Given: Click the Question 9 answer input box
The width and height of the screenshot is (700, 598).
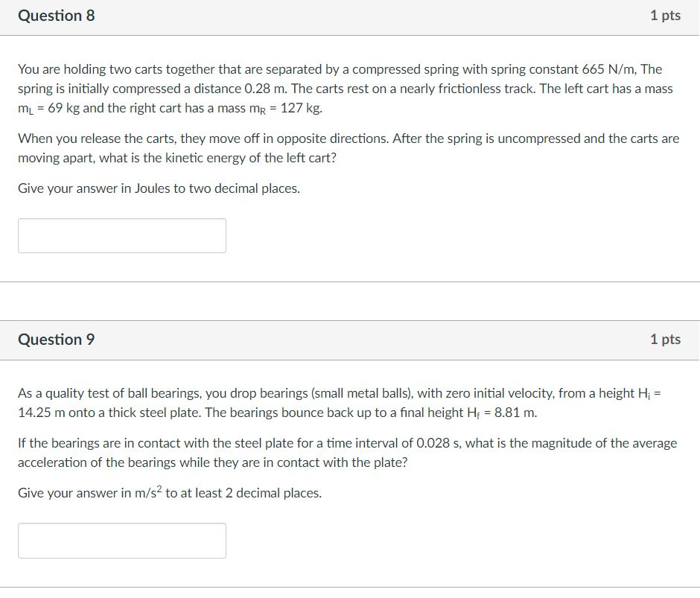Looking at the screenshot, I should [x=122, y=541].
